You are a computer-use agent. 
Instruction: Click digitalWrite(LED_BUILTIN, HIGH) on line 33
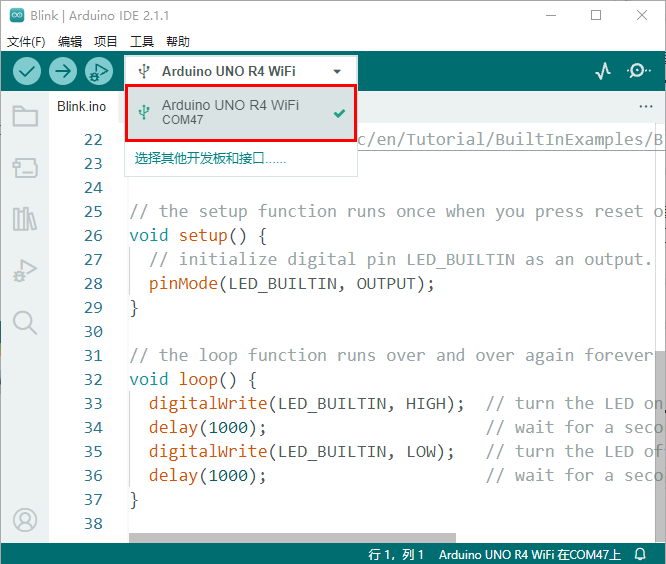pos(306,403)
